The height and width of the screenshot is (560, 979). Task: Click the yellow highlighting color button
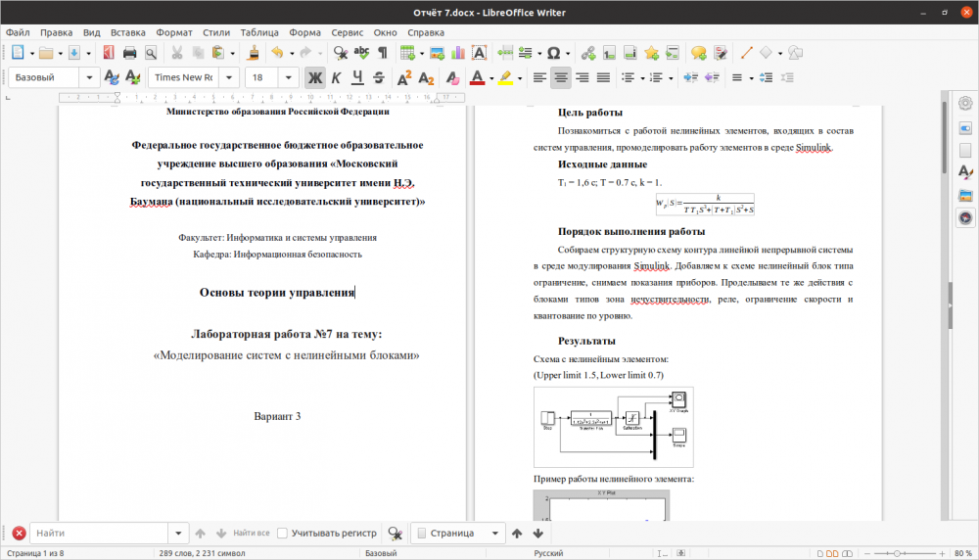point(505,77)
